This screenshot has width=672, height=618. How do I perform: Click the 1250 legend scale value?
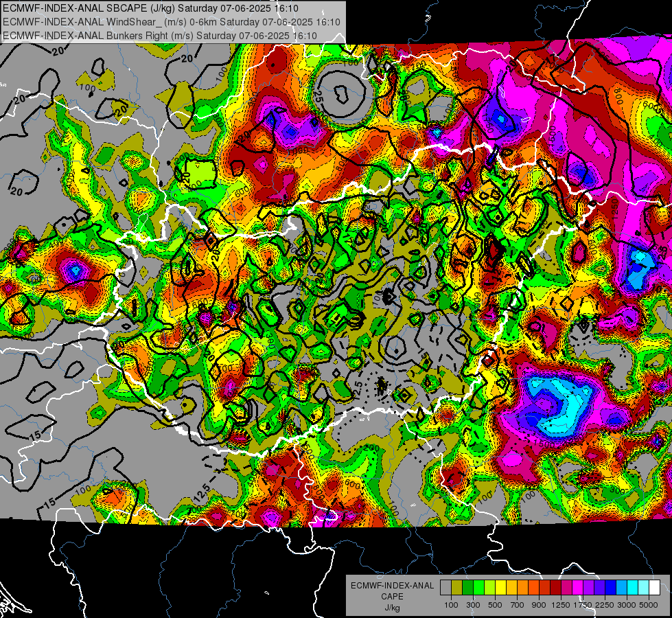(561, 605)
